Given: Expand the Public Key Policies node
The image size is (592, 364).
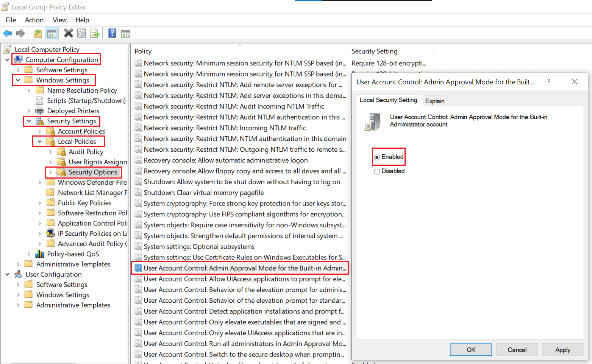Looking at the screenshot, I should 40,203.
